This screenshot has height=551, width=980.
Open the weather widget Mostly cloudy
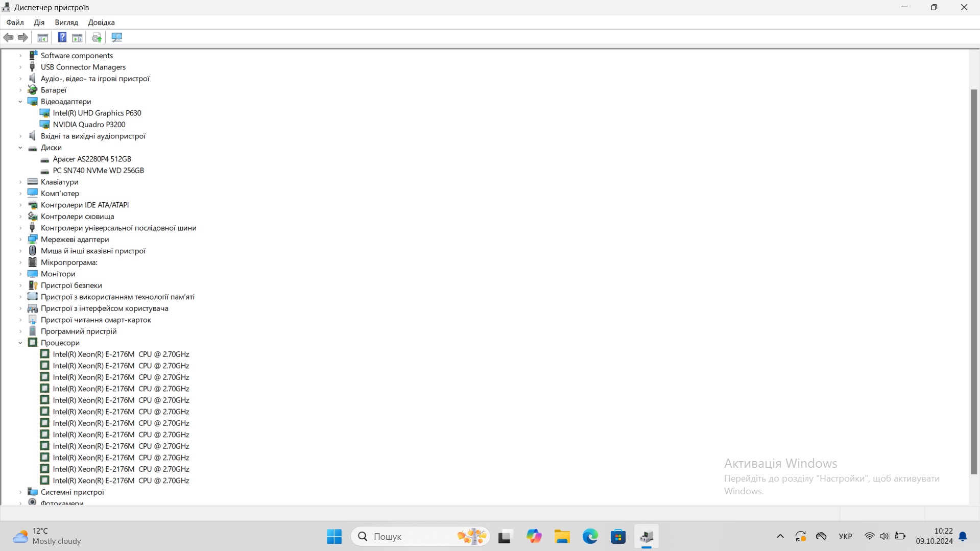47,536
